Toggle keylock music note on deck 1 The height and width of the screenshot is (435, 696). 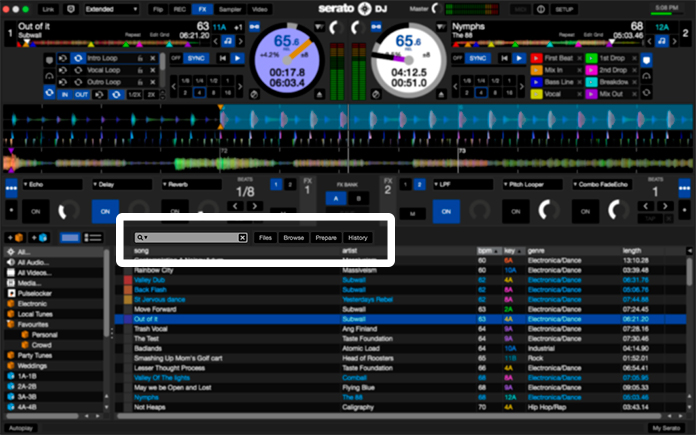[x=228, y=41]
